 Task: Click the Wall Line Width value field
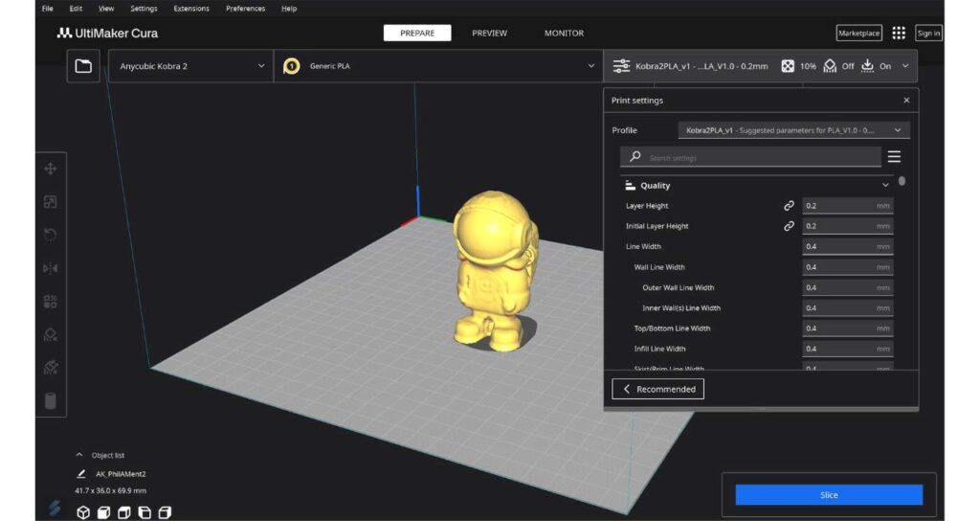[848, 267]
